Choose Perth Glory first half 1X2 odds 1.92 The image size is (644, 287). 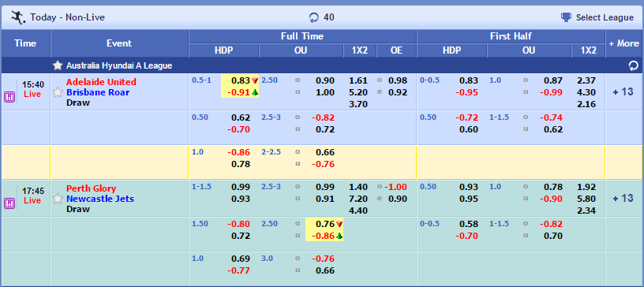[x=586, y=187]
